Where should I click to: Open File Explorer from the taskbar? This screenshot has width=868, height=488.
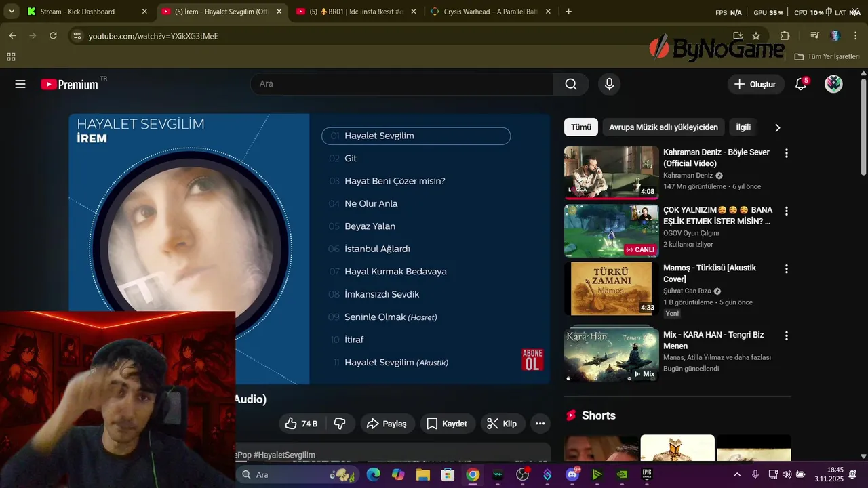423,474
